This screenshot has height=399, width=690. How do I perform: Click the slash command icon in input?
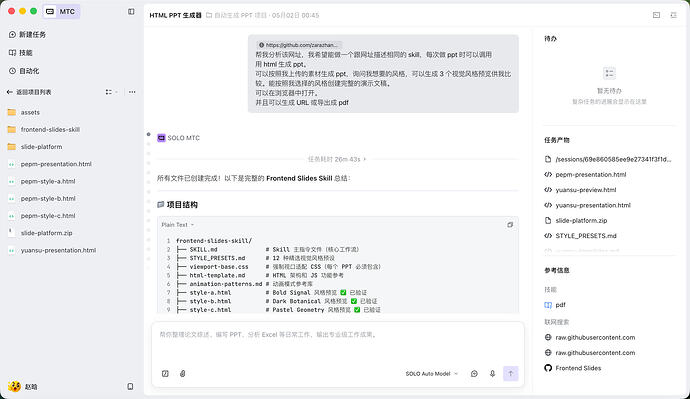point(165,373)
